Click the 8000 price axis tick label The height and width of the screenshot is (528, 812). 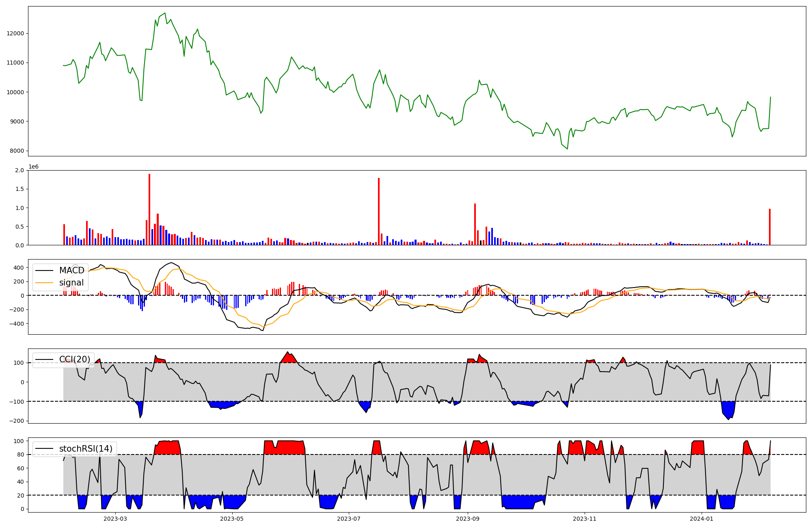point(17,151)
